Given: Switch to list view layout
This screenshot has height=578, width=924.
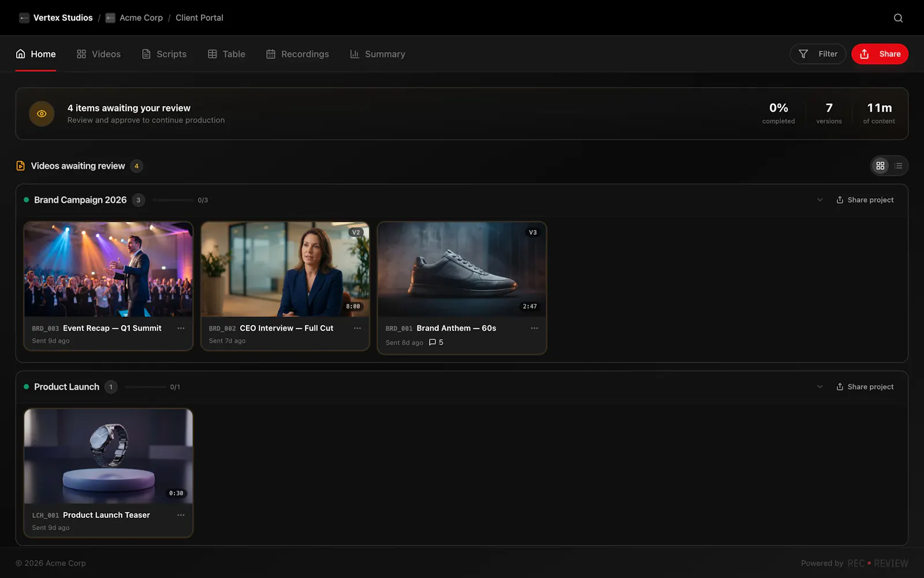Looking at the screenshot, I should pos(898,166).
